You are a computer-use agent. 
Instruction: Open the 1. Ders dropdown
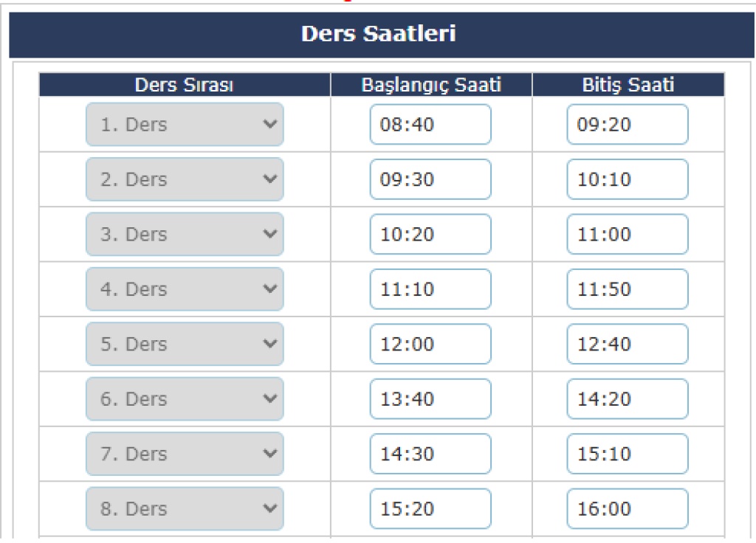pos(185,125)
